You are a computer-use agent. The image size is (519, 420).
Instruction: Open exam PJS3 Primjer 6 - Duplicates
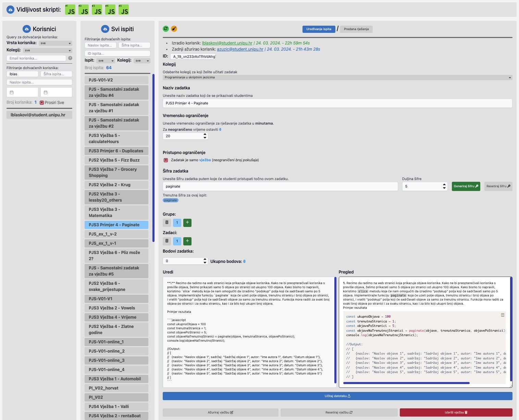coord(116,151)
